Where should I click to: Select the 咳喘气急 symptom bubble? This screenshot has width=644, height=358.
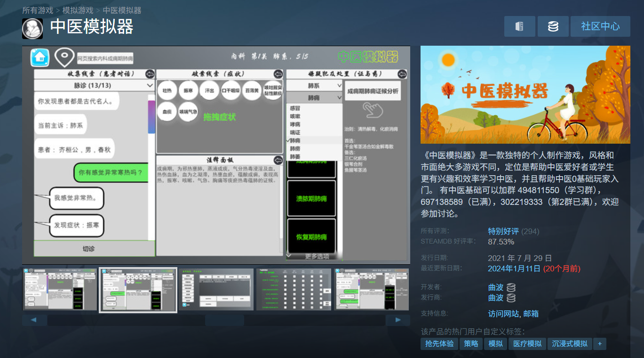click(x=188, y=112)
